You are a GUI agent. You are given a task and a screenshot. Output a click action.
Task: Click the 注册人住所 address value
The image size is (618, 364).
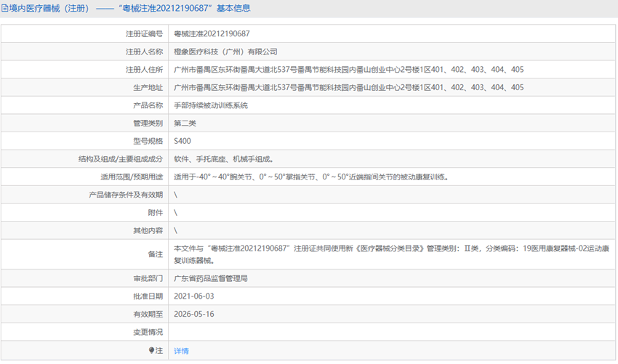349,70
